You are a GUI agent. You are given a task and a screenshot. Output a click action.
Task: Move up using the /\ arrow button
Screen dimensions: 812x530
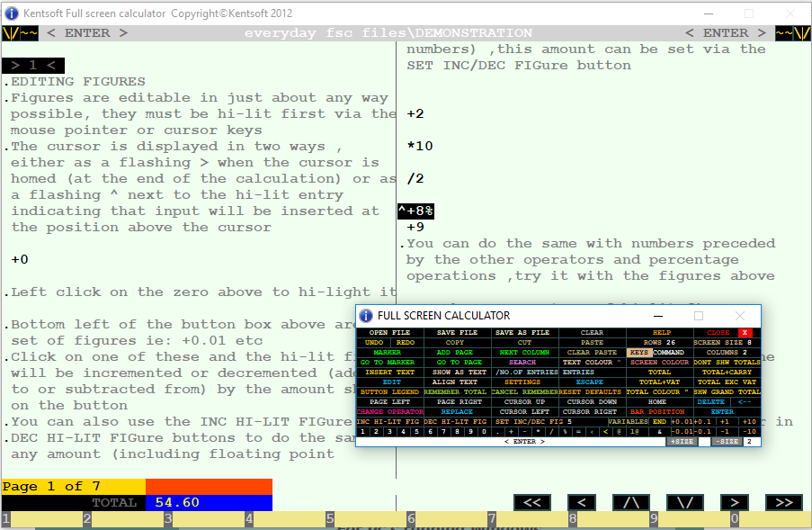(630, 502)
